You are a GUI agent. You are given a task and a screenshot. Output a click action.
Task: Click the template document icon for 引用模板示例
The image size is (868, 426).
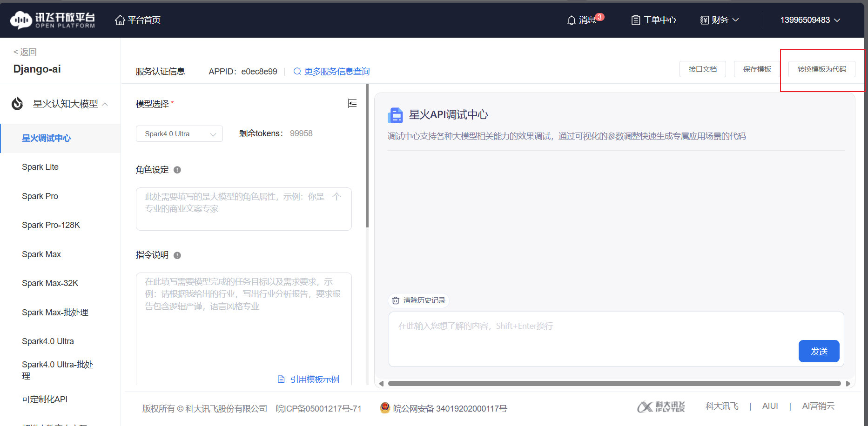coord(281,379)
